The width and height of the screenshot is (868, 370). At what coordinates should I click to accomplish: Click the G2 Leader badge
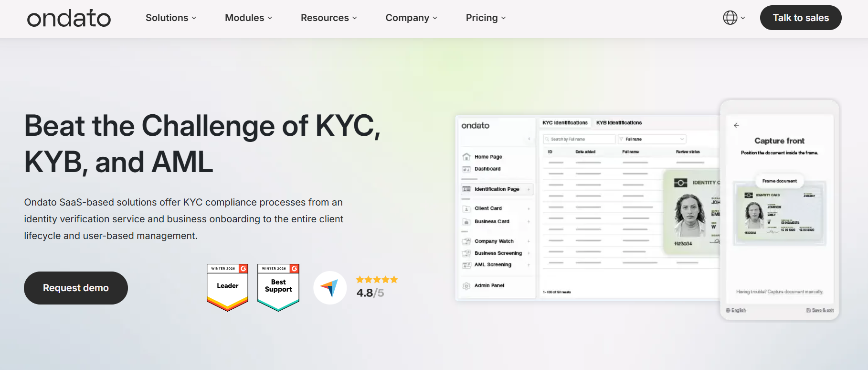pos(227,287)
